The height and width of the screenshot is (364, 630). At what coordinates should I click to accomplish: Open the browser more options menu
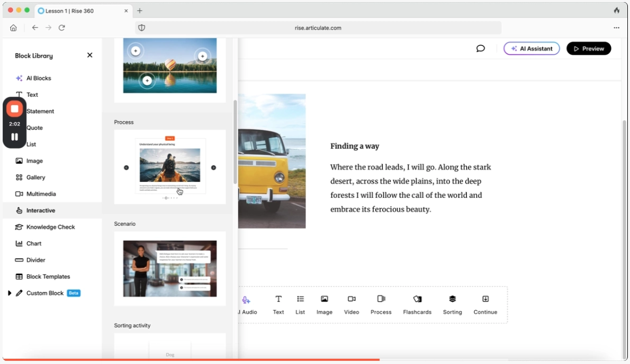[x=616, y=28]
